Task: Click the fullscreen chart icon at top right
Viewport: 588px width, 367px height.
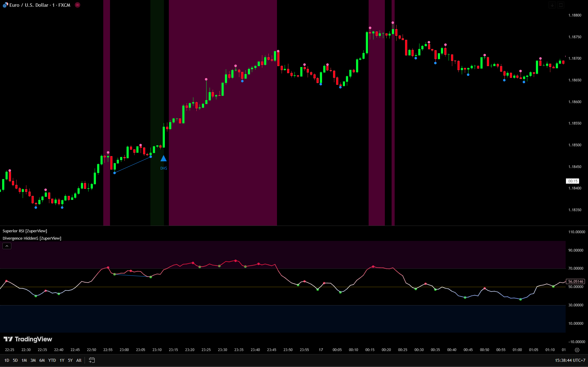Action: point(561,5)
